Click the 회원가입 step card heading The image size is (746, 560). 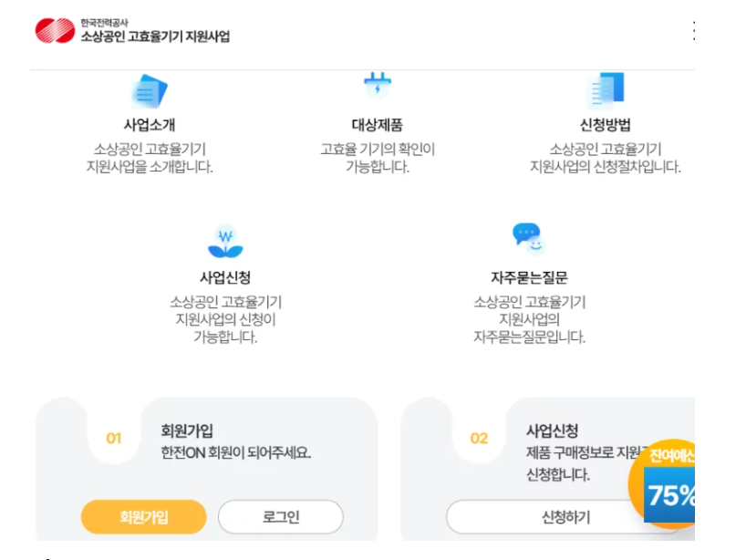(x=186, y=431)
